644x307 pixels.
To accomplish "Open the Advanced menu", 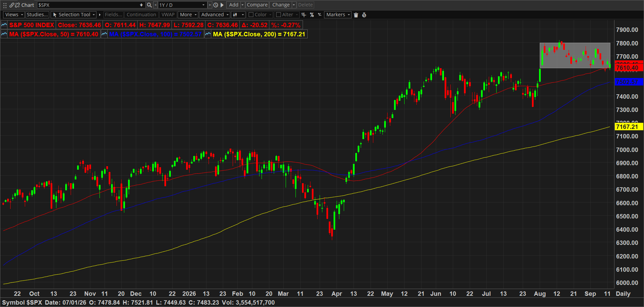I will coord(215,15).
